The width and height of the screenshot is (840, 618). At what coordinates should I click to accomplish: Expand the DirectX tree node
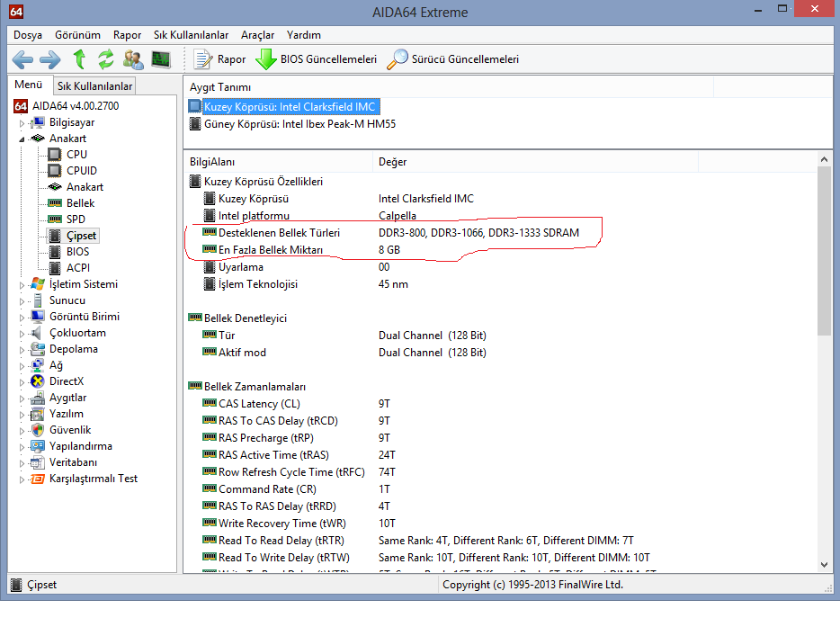[22, 382]
